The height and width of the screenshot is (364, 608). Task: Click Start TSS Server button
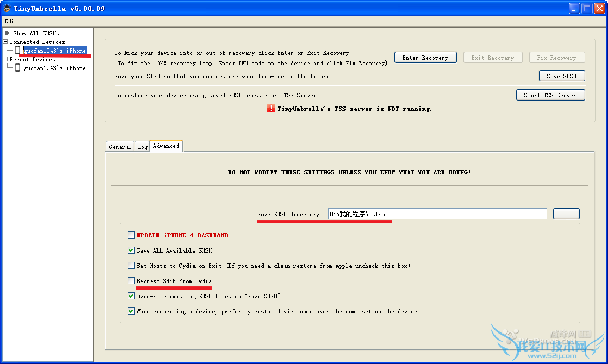550,95
